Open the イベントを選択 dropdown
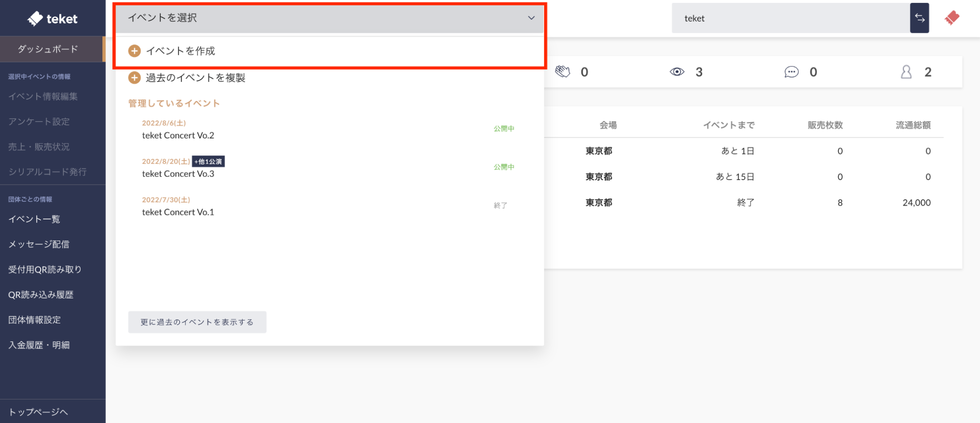The image size is (980, 423). click(x=330, y=18)
